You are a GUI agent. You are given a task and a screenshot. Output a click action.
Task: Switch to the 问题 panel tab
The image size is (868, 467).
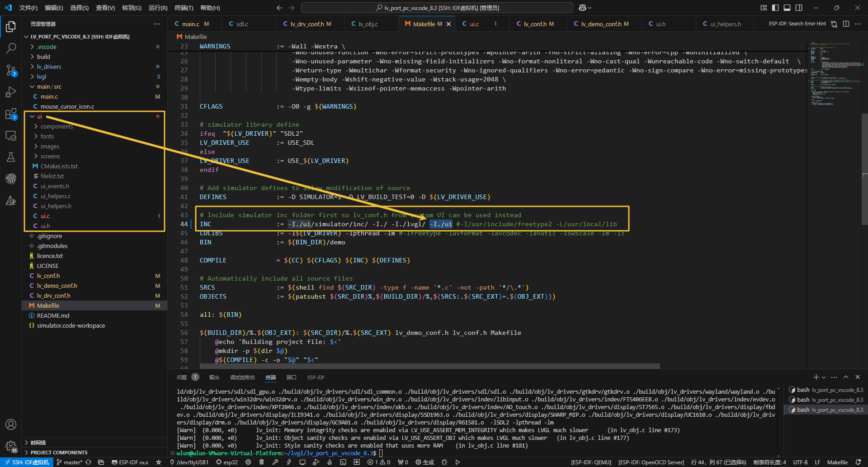coord(182,377)
